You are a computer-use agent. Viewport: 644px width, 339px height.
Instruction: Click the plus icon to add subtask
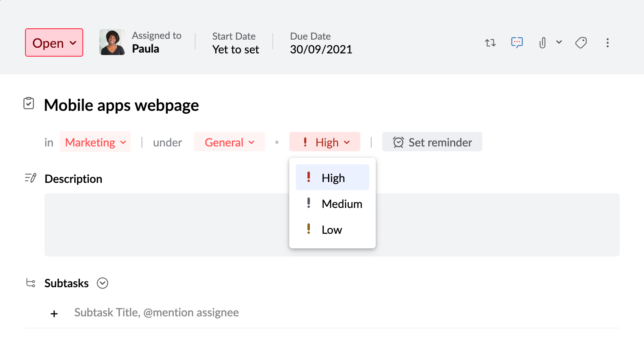coord(54,314)
